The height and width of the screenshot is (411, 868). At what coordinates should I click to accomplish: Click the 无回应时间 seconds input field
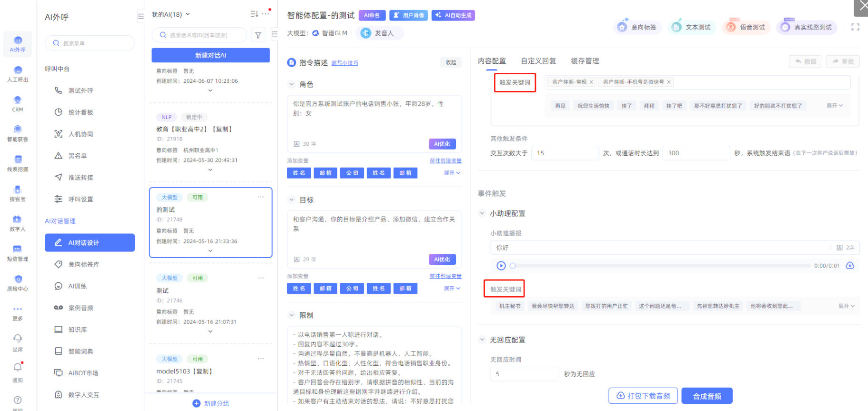click(x=524, y=374)
